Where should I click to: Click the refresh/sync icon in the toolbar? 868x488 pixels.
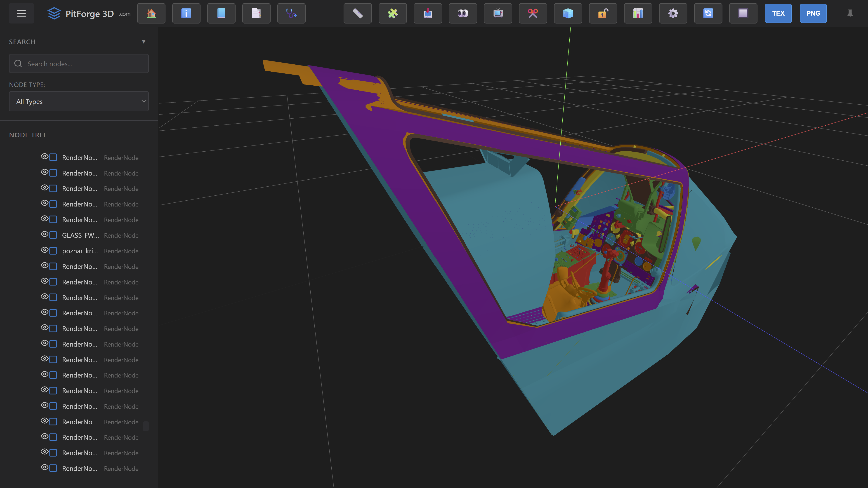click(x=708, y=14)
